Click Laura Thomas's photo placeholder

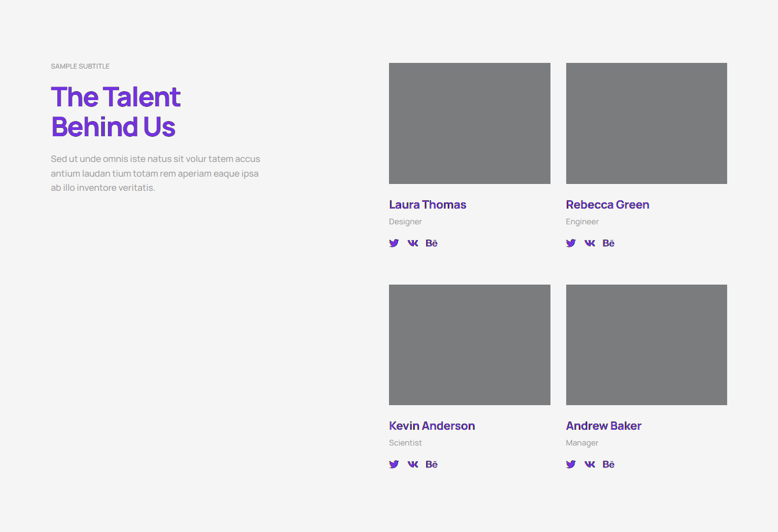(469, 123)
